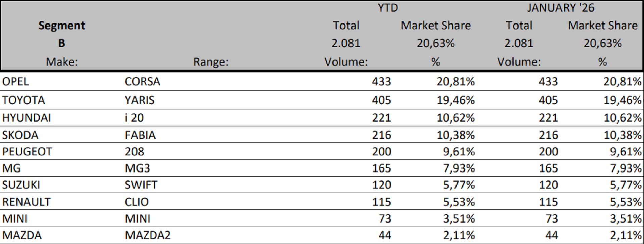
Task: Click the segment letter B in header
Action: coord(62,43)
